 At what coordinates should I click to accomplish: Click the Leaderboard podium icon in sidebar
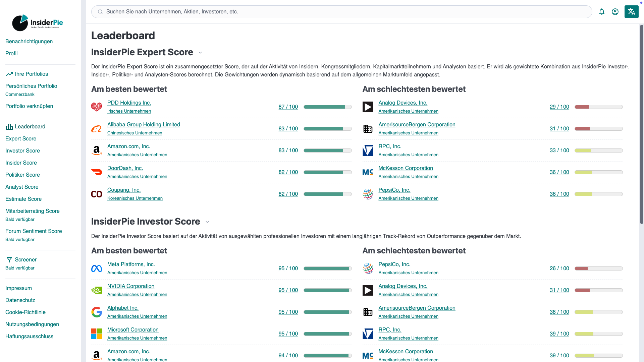(9, 127)
